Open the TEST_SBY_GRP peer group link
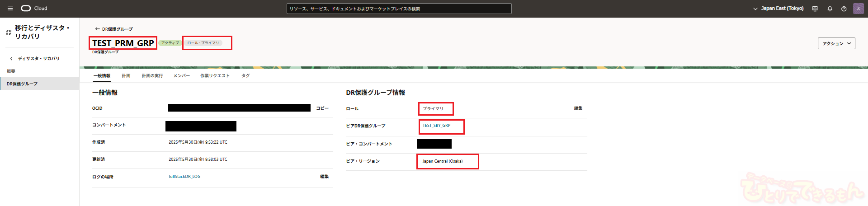Image resolution: width=868 pixels, height=206 pixels. [436, 126]
